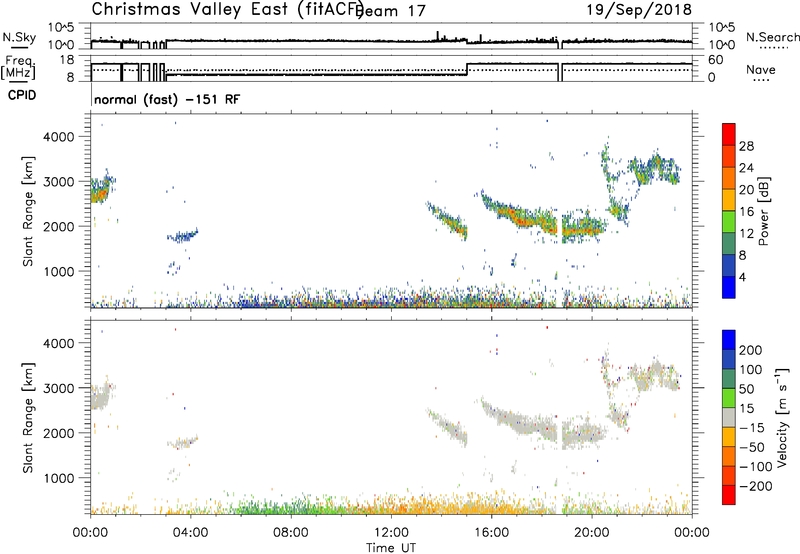Screen dimensions: 800x554
Task: Click the '200' tick label on the Velocity colorbar
Action: pos(751,350)
